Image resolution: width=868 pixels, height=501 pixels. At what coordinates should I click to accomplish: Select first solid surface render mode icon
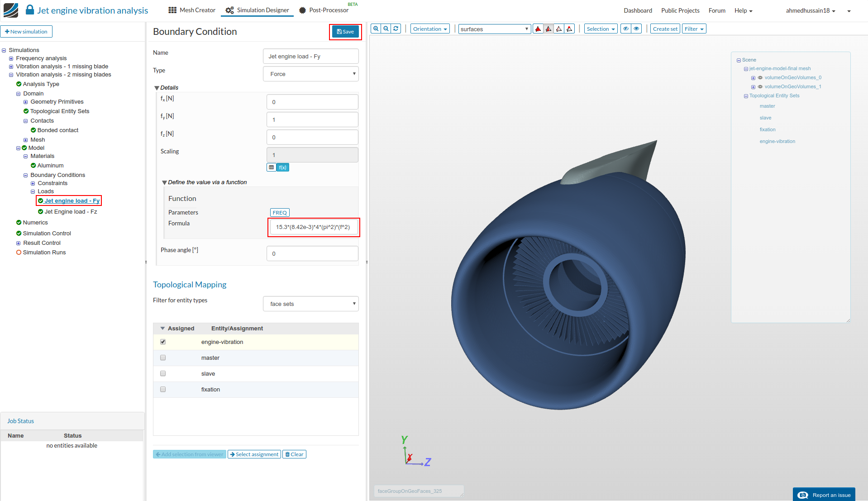538,29
